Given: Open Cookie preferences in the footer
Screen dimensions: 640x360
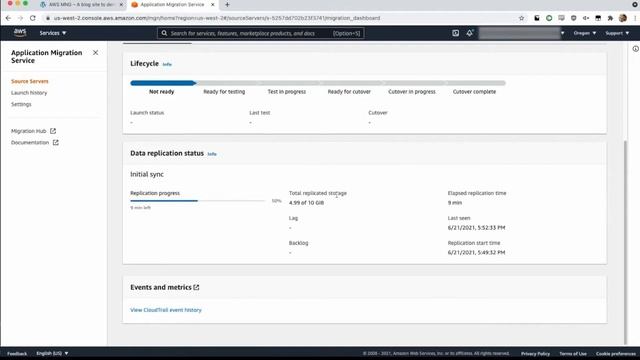Looking at the screenshot, I should click(616, 353).
